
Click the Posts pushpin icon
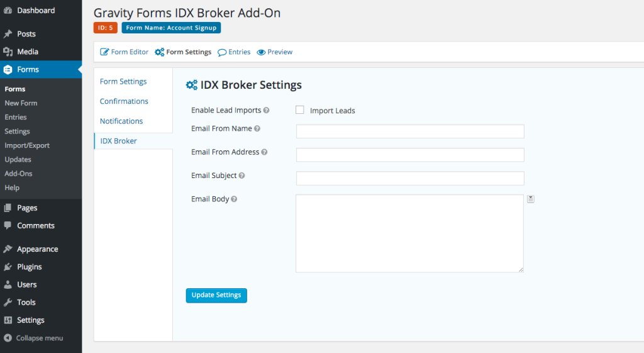point(8,34)
